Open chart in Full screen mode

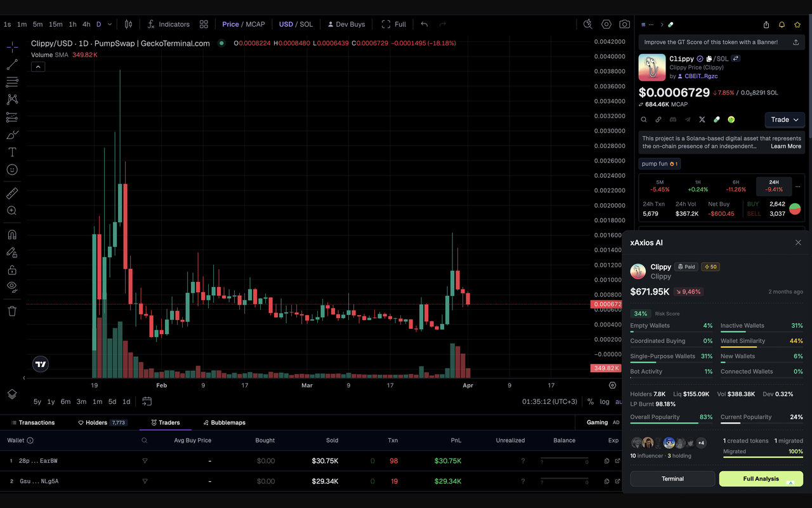(x=394, y=24)
